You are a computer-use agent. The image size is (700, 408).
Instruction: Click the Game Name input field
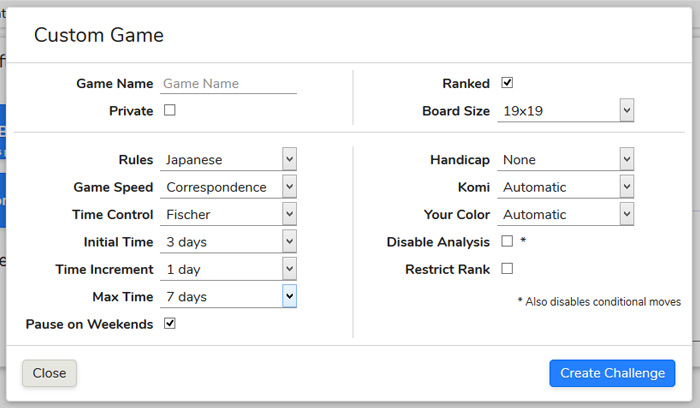coord(228,83)
